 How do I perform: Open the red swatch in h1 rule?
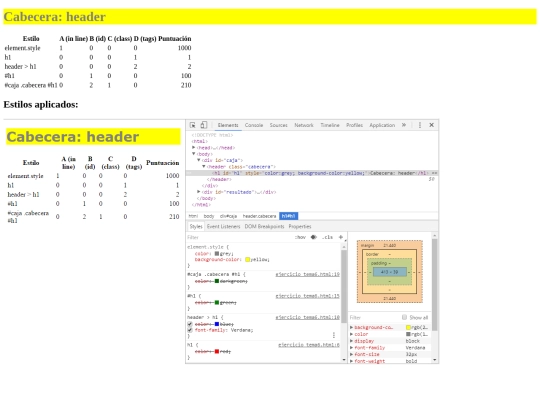(x=217, y=351)
